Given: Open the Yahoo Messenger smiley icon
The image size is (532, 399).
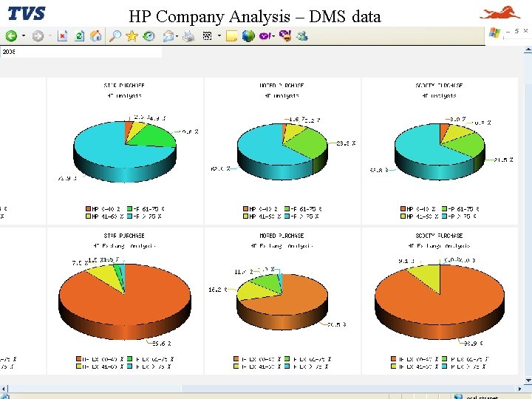Looking at the screenshot, I should click(x=285, y=35).
